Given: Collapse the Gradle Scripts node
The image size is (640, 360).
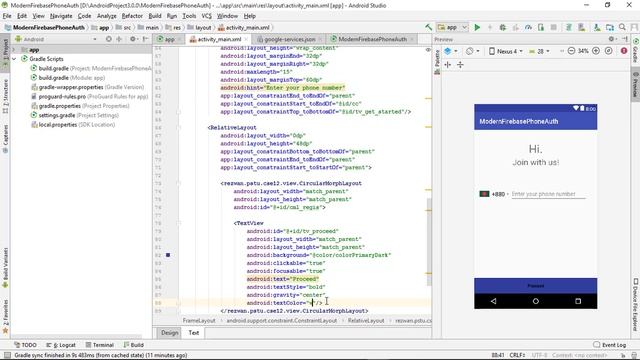Looking at the screenshot, I should point(14,59).
